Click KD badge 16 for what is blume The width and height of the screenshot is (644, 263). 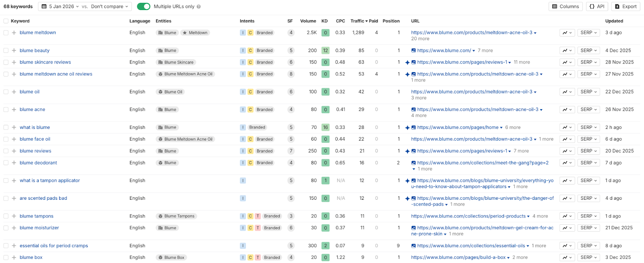325,127
